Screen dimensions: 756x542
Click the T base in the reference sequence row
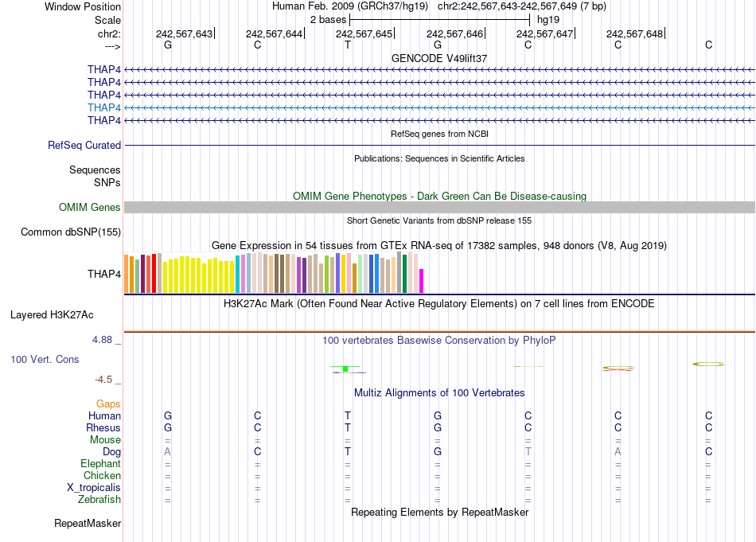pyautogui.click(x=348, y=45)
